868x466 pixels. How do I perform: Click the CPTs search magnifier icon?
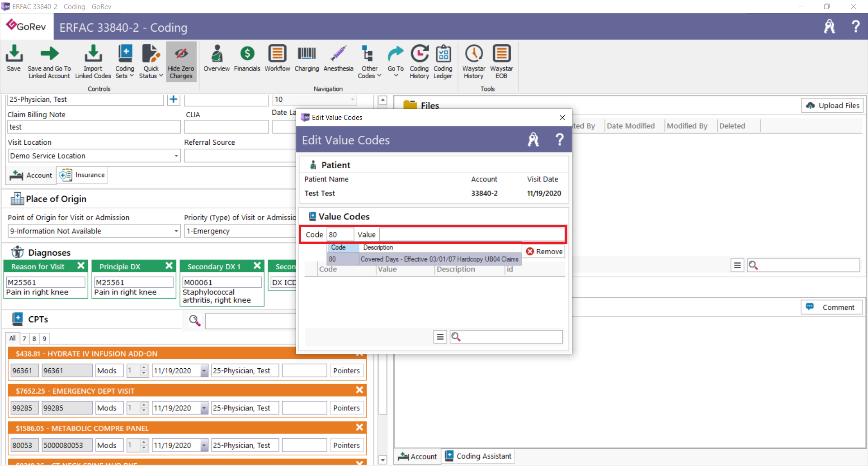pyautogui.click(x=195, y=320)
